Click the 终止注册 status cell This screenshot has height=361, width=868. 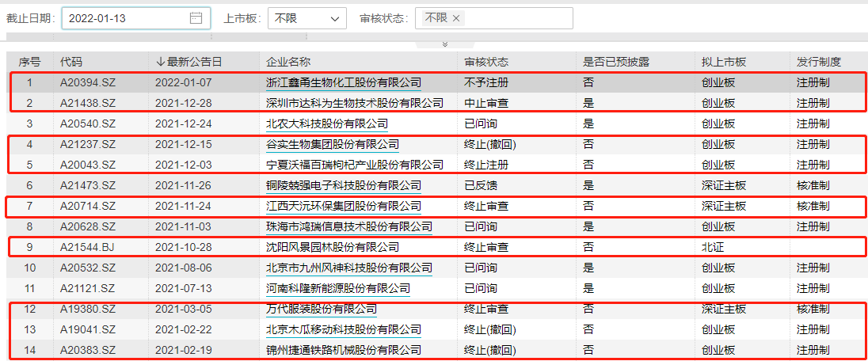tap(486, 165)
